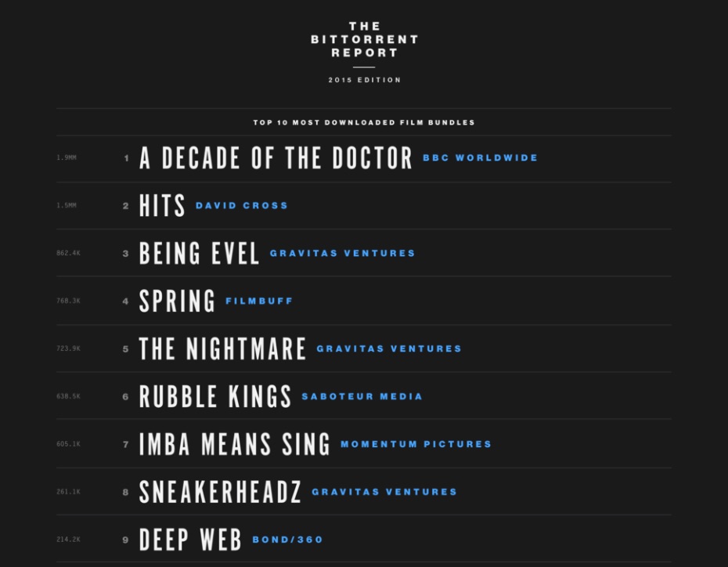728x567 pixels.
Task: Click "The BitTorrent Report" header title
Action: pos(364,40)
